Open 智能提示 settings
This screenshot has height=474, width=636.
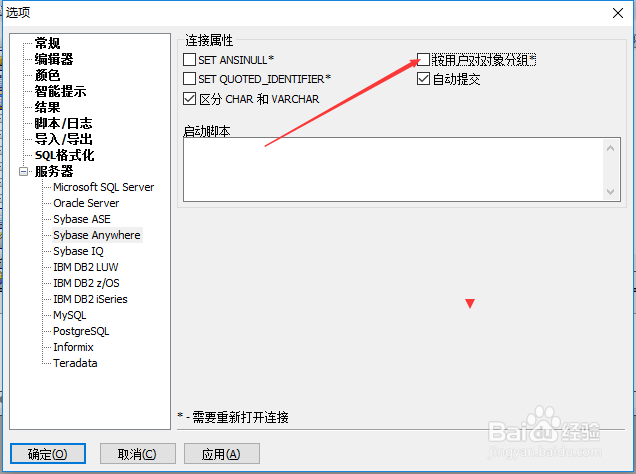[60, 91]
